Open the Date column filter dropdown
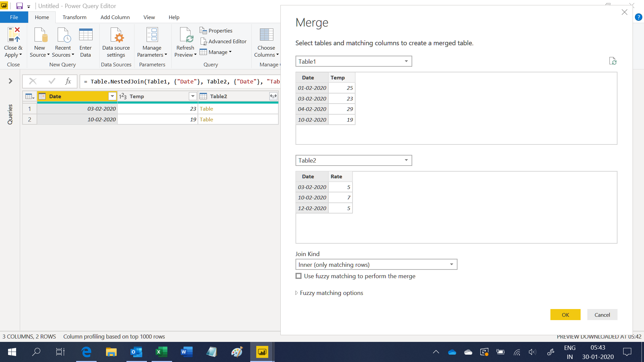Viewport: 644px width, 362px height. click(112, 96)
